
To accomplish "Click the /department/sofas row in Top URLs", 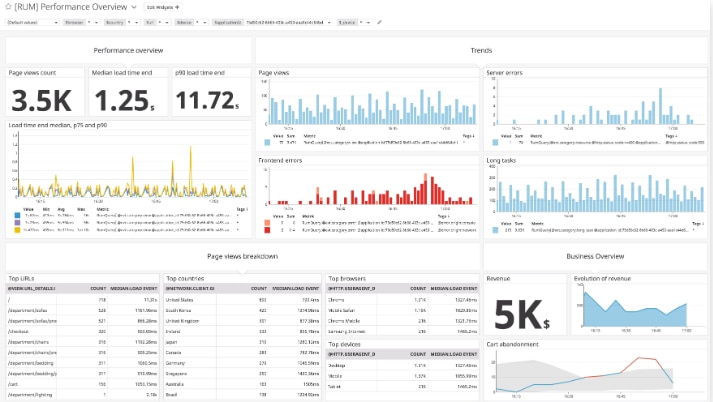I will tap(83, 311).
